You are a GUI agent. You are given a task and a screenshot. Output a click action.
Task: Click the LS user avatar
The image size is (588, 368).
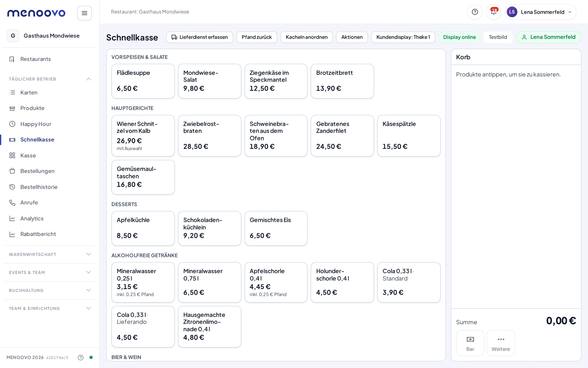point(512,12)
